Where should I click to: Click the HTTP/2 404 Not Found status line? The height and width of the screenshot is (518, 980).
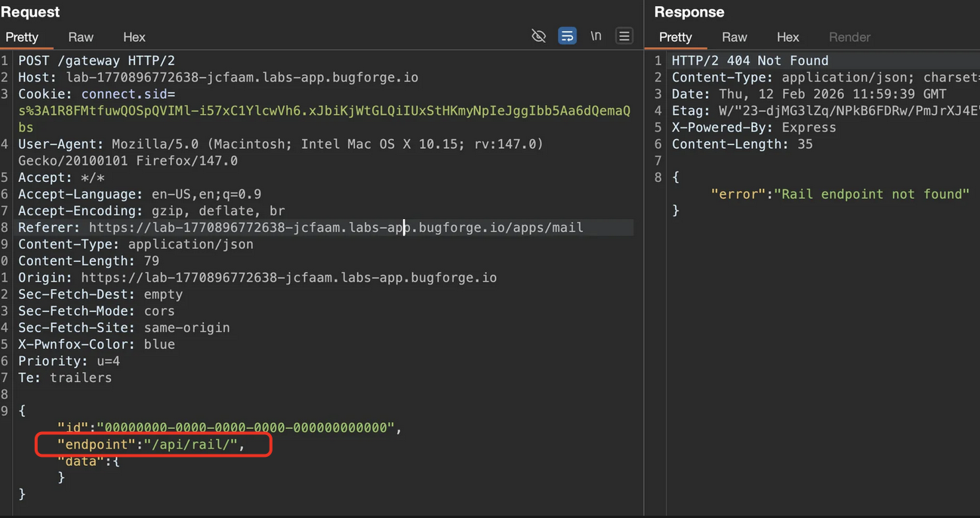[x=750, y=60]
